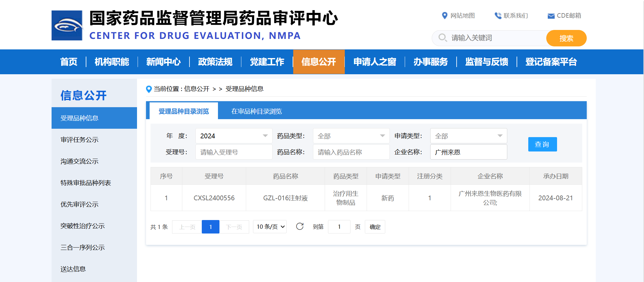Click cell GZL-016注射液
The image size is (644, 282).
click(x=285, y=198)
